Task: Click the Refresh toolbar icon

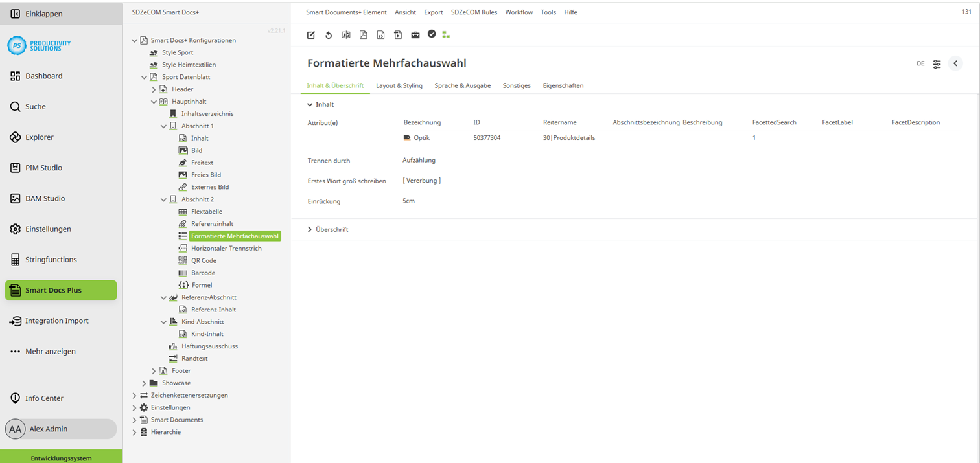Action: click(x=329, y=34)
